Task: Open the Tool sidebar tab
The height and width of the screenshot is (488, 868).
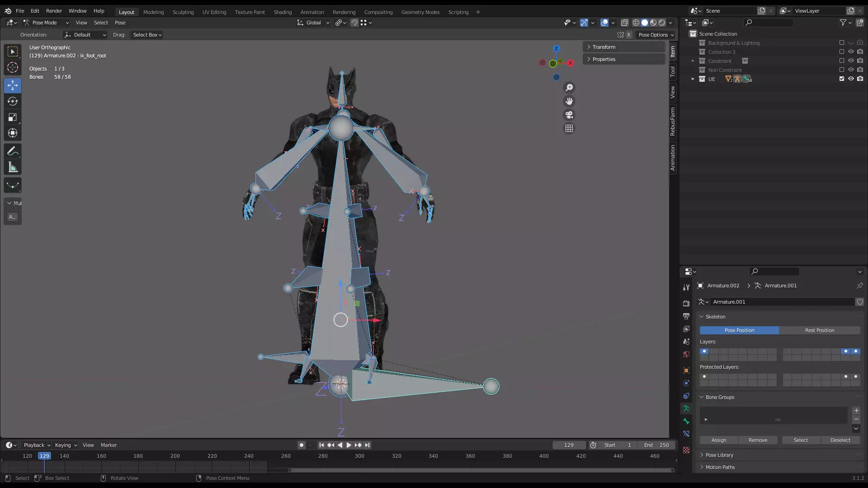Action: point(673,71)
